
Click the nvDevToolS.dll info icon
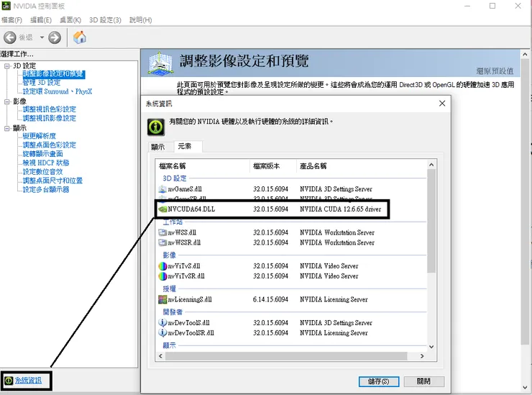click(x=162, y=322)
